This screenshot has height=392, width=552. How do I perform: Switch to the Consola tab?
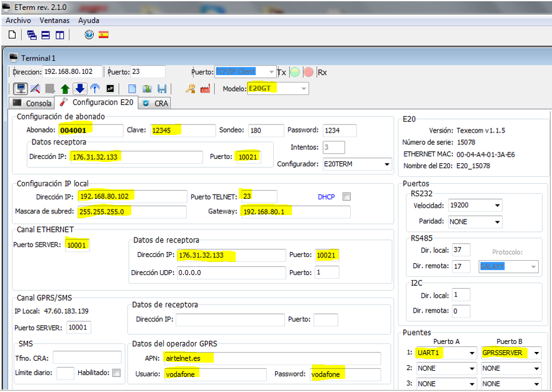tap(32, 103)
